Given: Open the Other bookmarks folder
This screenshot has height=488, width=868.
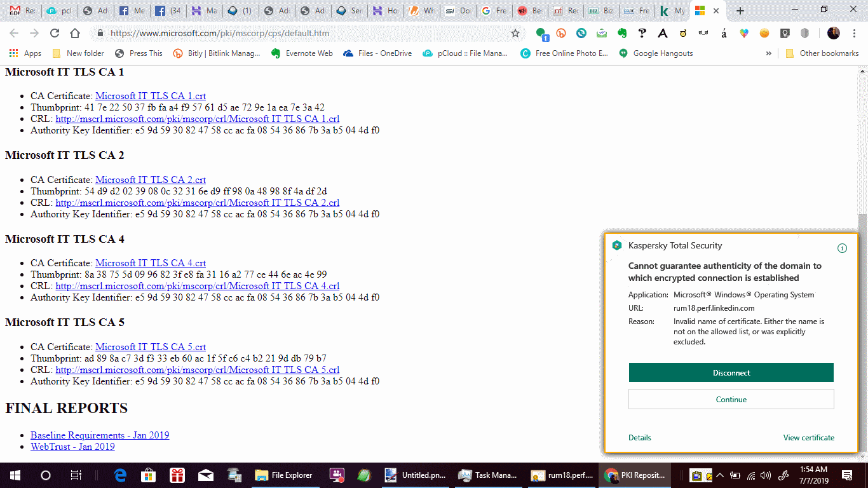Looking at the screenshot, I should point(822,53).
